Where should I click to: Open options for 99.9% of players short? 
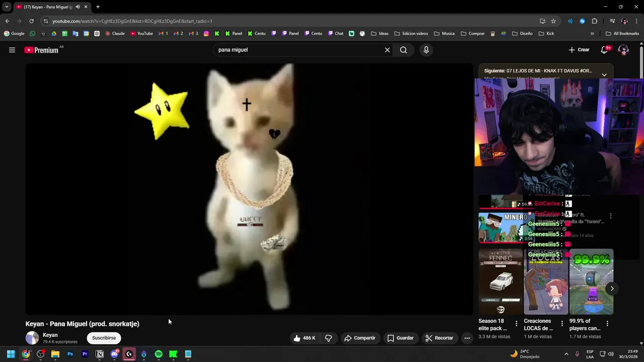(607, 324)
